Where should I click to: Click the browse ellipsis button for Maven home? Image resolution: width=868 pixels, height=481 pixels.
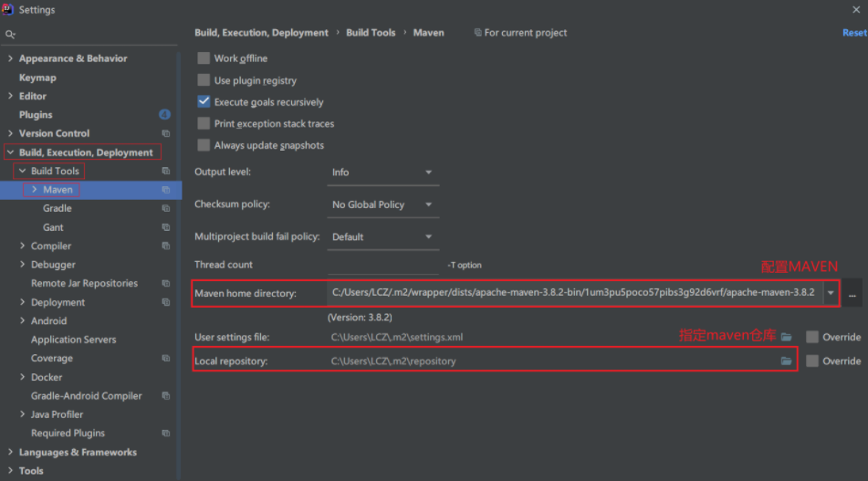[x=852, y=294]
